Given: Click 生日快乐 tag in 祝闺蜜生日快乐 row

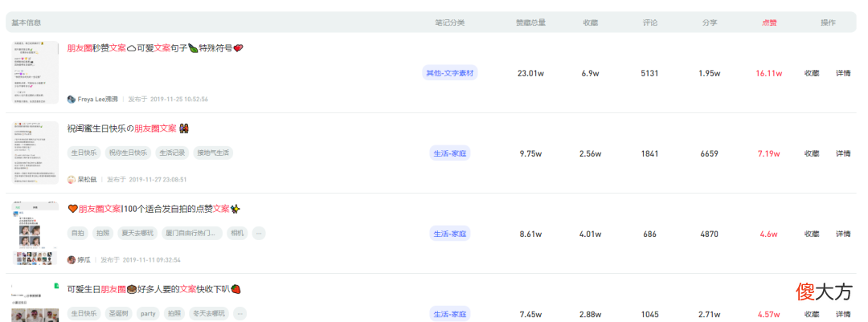Looking at the screenshot, I should (x=84, y=153).
